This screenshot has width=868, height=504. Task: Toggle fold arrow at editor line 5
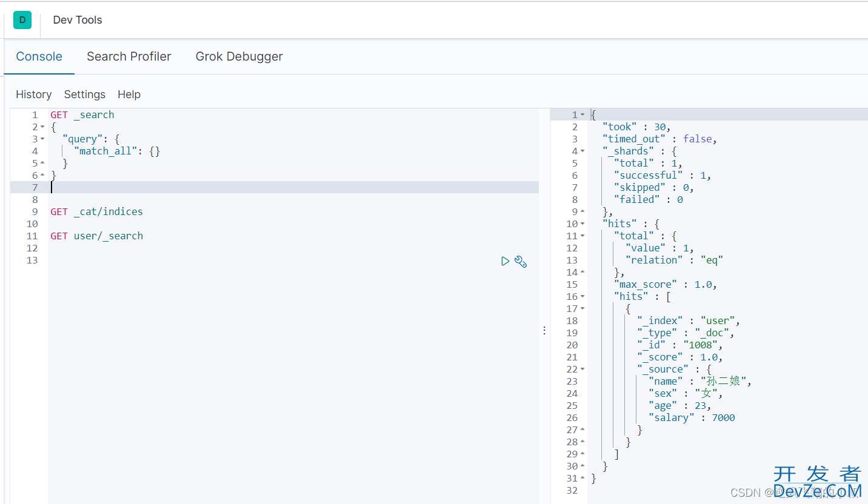42,164
